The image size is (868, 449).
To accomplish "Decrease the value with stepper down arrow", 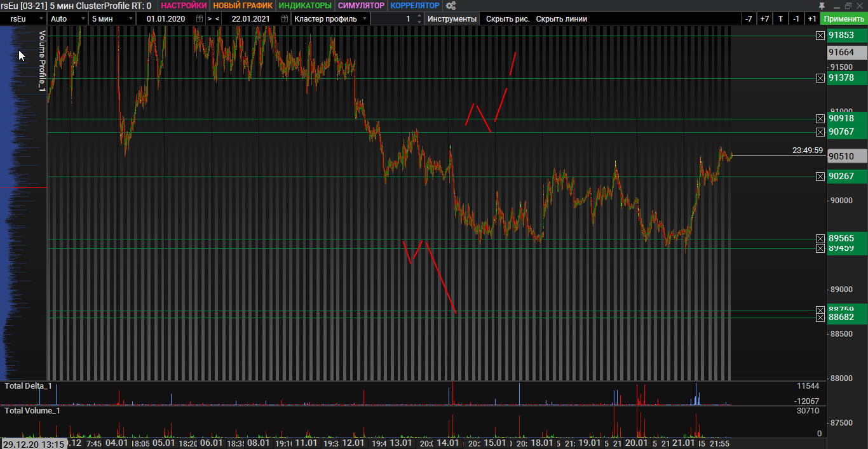I will click(419, 22).
